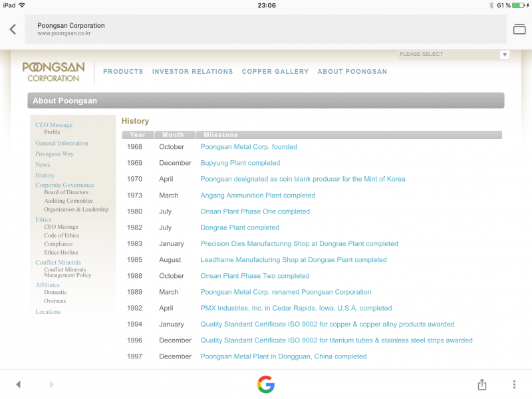The image size is (532, 399).
Task: Tap the bottom forward navigation arrow
Action: tap(52, 384)
